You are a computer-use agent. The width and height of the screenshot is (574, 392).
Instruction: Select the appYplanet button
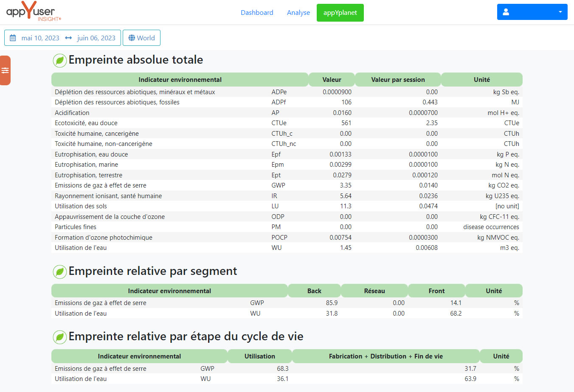point(340,13)
